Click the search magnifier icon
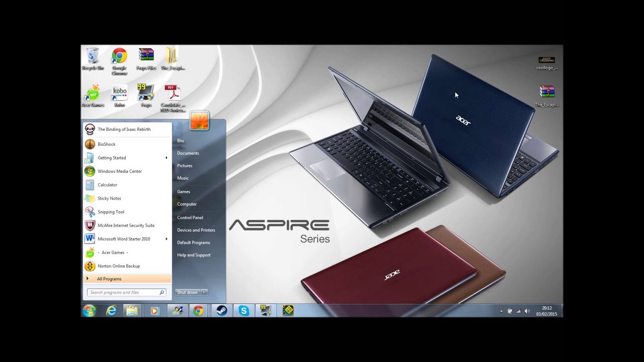The image size is (644, 362). click(x=162, y=292)
